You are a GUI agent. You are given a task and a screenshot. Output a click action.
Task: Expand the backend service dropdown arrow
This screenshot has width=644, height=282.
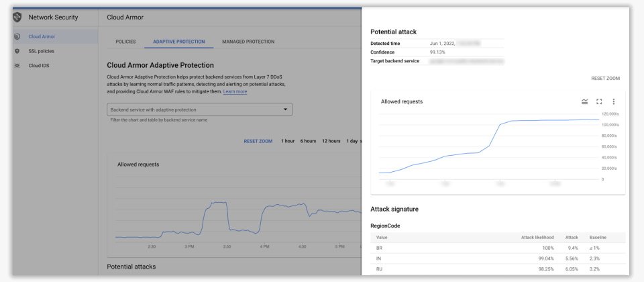tap(286, 109)
